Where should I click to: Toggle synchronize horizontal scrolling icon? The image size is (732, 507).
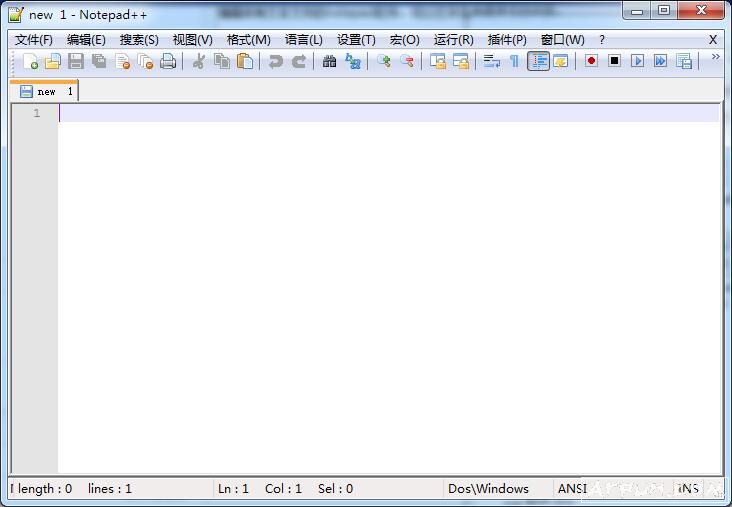click(461, 61)
